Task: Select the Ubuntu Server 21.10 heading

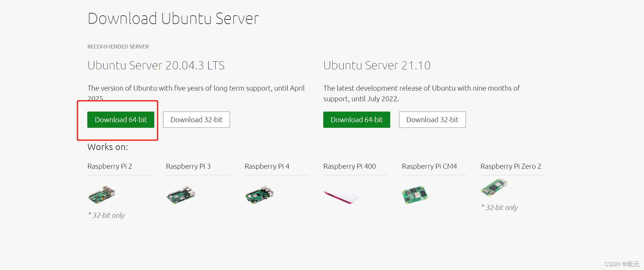Action: [x=377, y=65]
